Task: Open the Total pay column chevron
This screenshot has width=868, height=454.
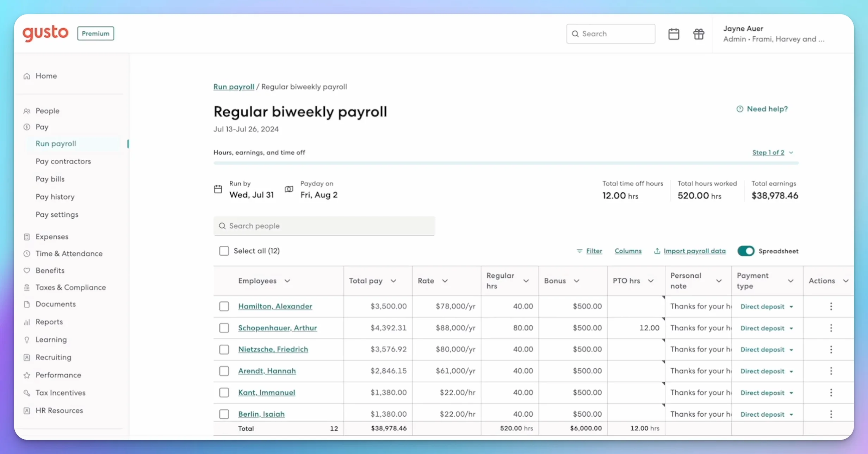Action: click(x=393, y=281)
